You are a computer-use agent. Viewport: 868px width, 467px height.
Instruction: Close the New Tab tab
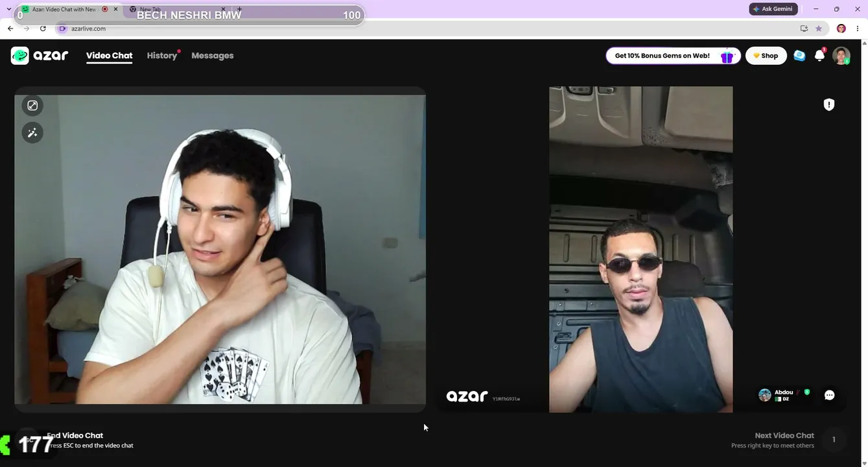pyautogui.click(x=224, y=9)
